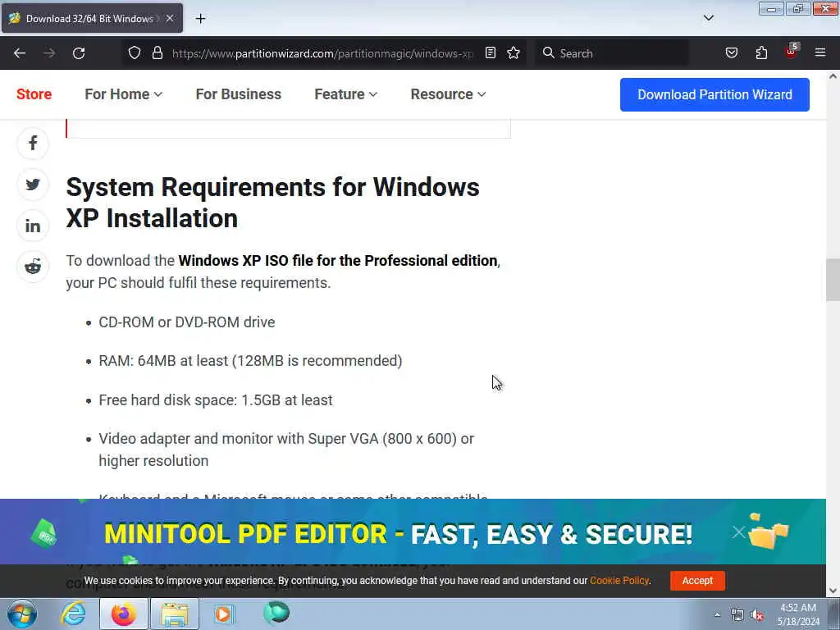Select the Download 32/64 Bit Windows tab

pos(92,18)
